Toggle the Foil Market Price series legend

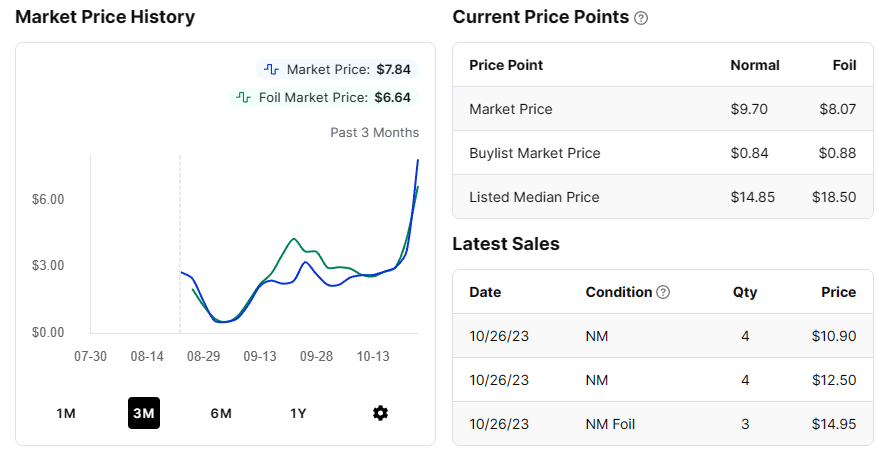(x=321, y=98)
